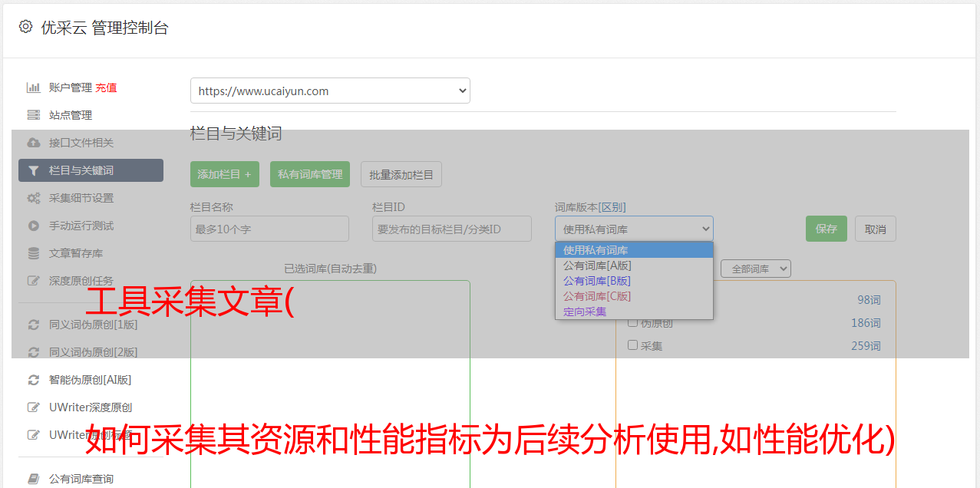The width and height of the screenshot is (980, 488).
Task: Tick the 伪原创 checkbox
Action: click(633, 322)
